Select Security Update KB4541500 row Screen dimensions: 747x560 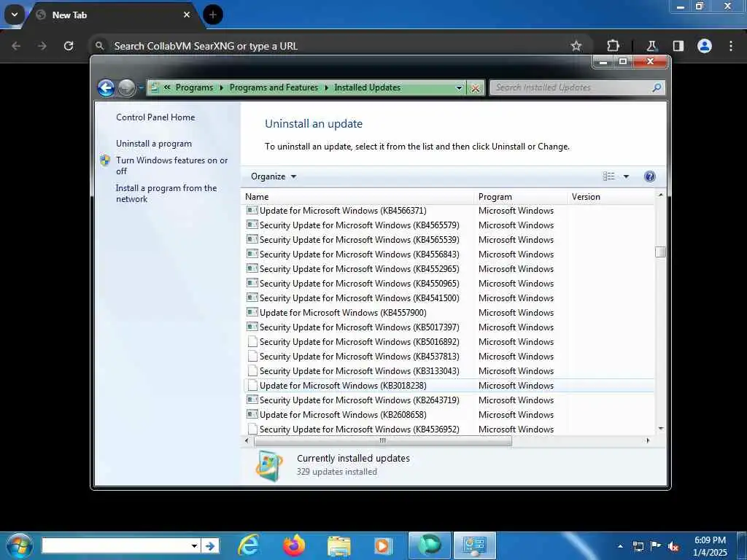tap(449, 298)
